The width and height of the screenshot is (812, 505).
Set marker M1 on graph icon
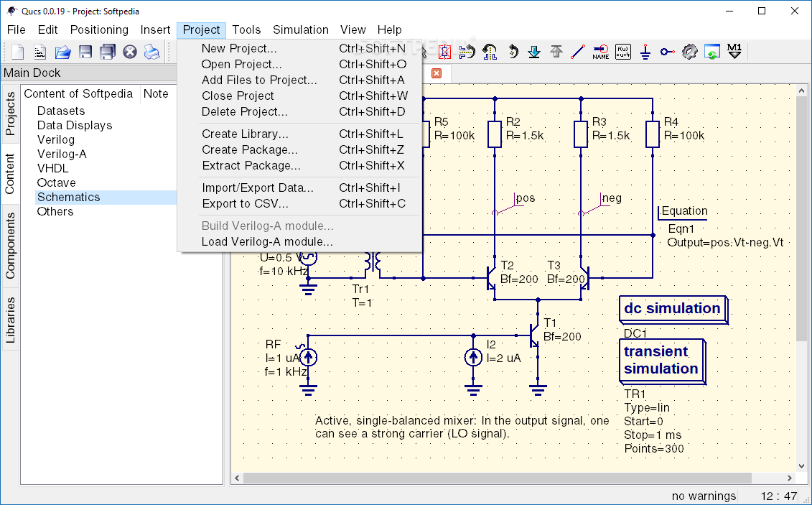tap(734, 51)
